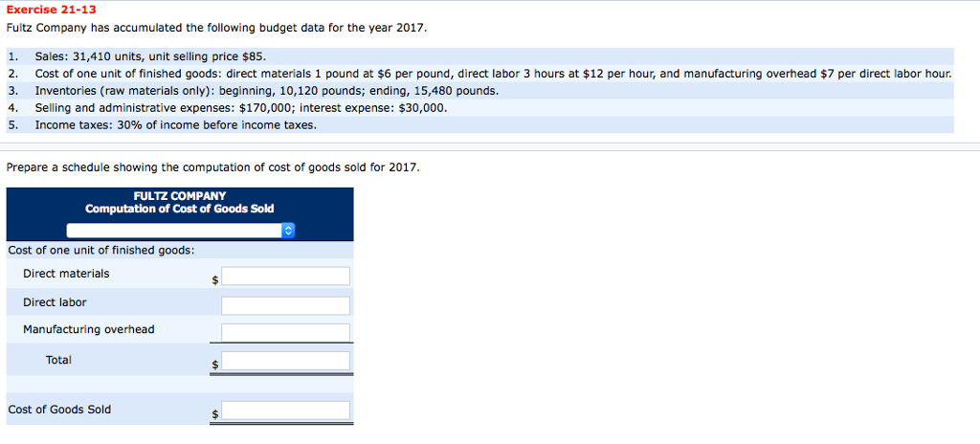The width and height of the screenshot is (980, 444).
Task: Click the 'Total' row label
Action: click(58, 360)
